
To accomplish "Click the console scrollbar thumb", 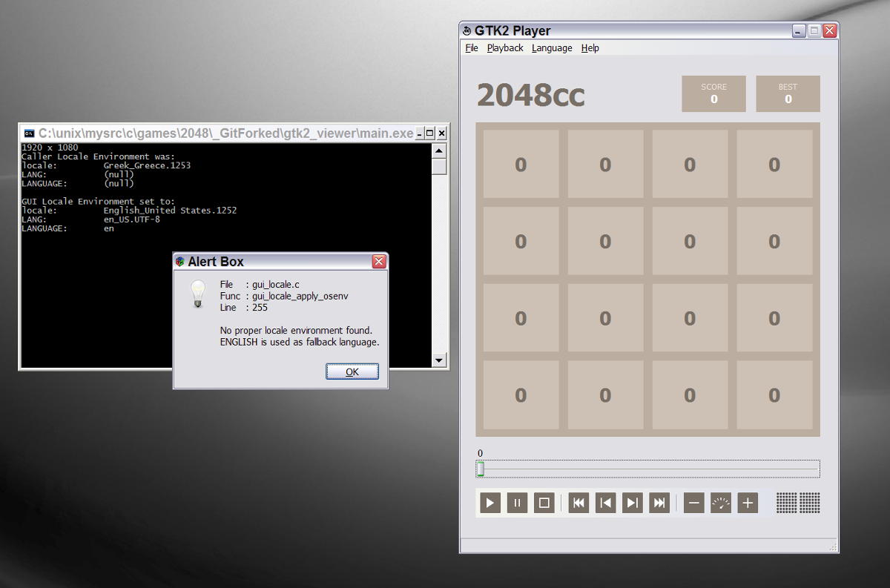I will click(439, 167).
